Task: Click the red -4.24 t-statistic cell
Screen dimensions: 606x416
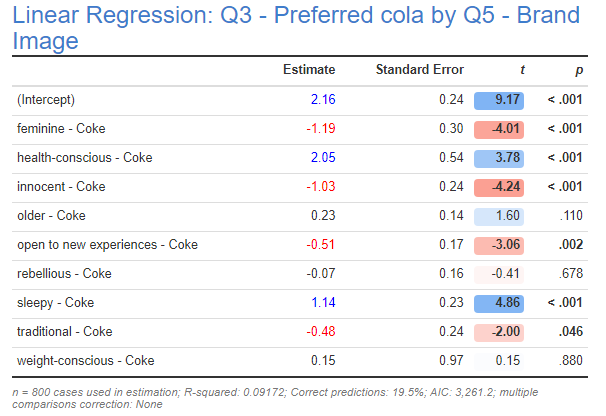Action: (506, 187)
